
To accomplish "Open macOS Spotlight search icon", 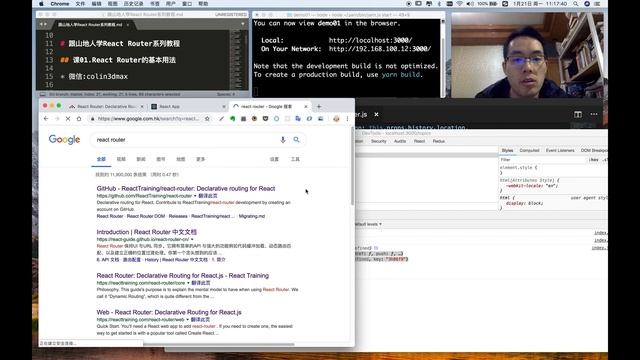I will tap(576, 4).
